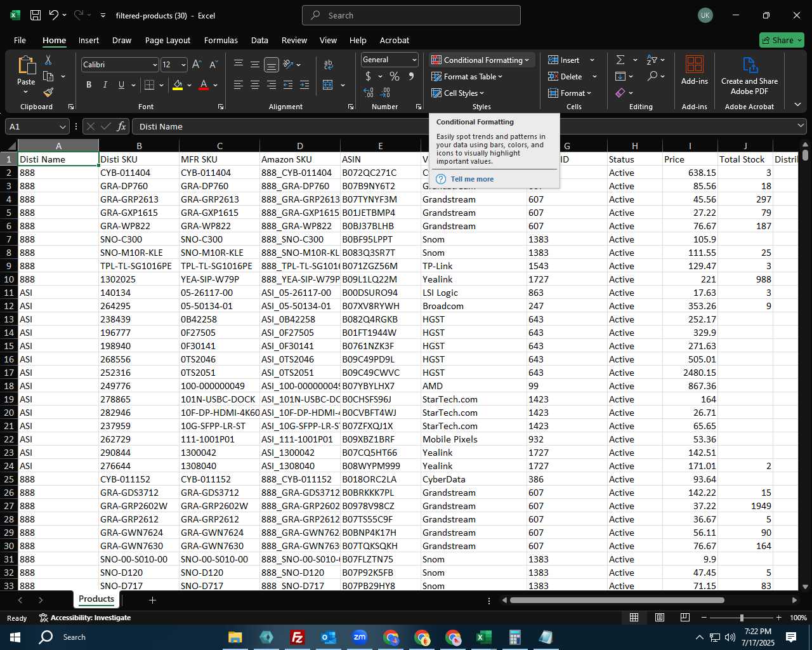Image resolution: width=812 pixels, height=650 pixels.
Task: Toggle bottom vertical alignment
Action: (272, 64)
